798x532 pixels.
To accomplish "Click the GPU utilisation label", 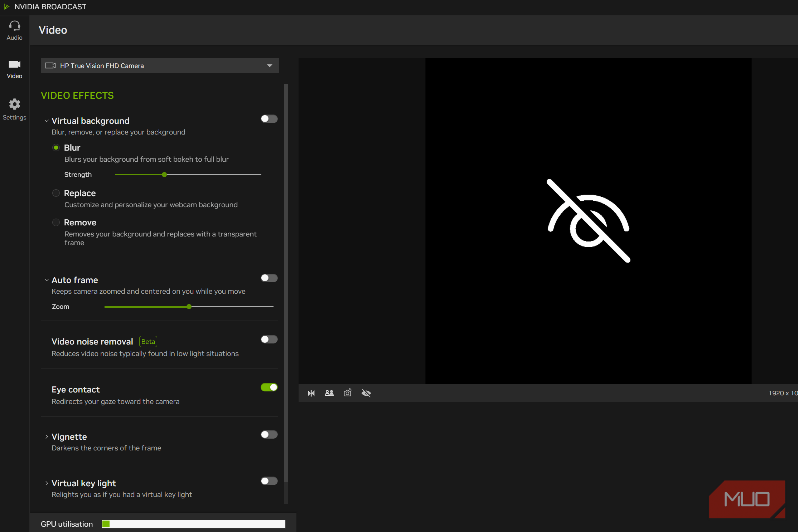I will tap(67, 524).
